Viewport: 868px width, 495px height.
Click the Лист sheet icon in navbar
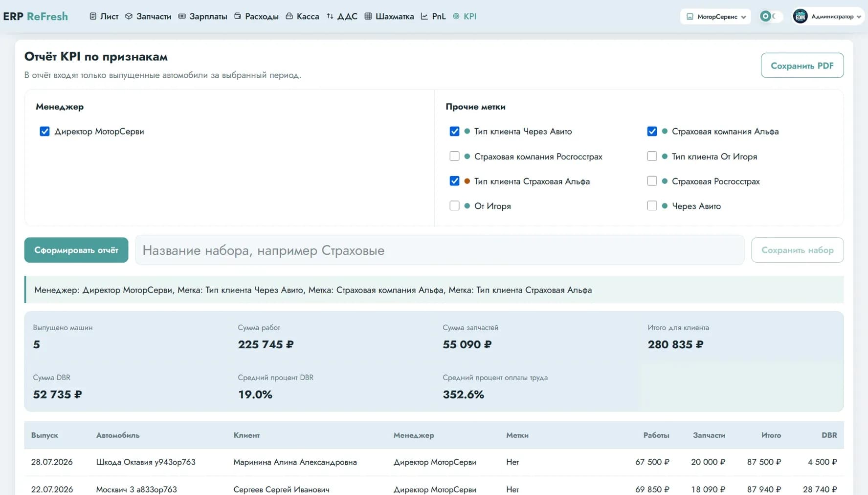pyautogui.click(x=93, y=16)
